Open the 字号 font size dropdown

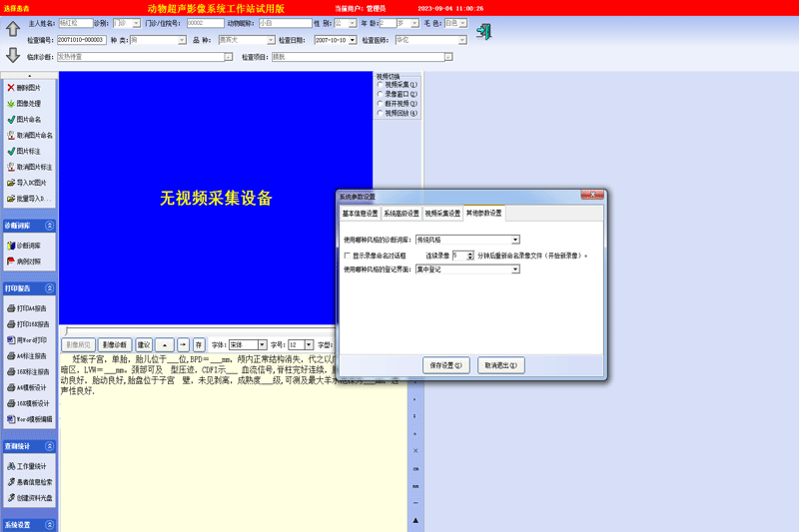tap(309, 344)
